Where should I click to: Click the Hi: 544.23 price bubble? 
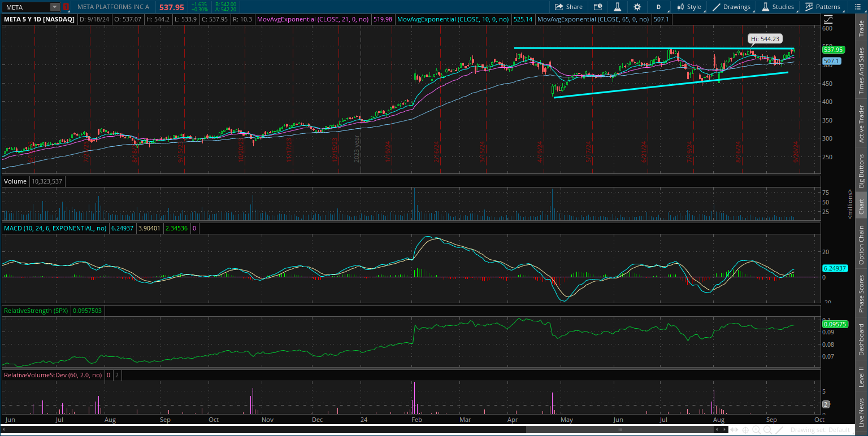point(765,39)
